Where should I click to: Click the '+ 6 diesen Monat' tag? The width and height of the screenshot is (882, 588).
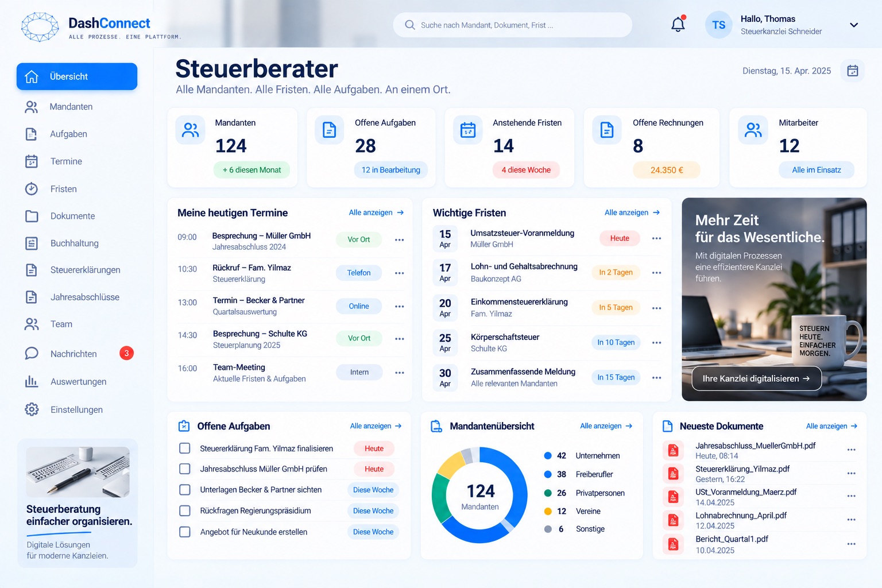click(x=252, y=170)
